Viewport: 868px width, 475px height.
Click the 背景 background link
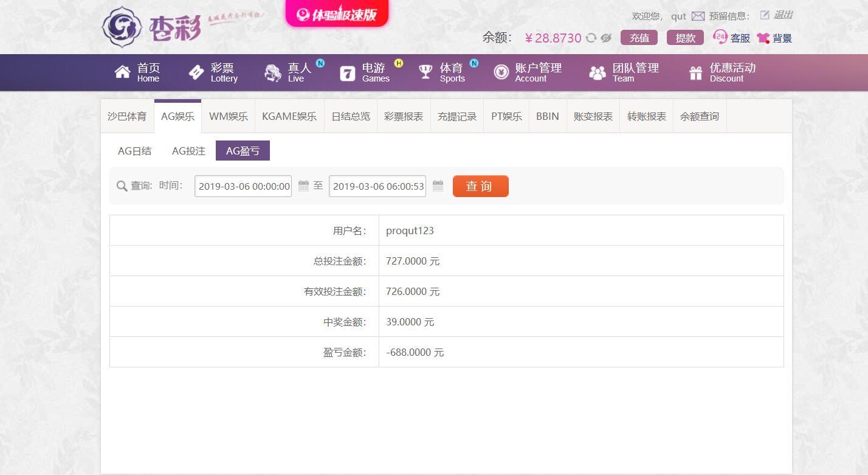(x=782, y=38)
